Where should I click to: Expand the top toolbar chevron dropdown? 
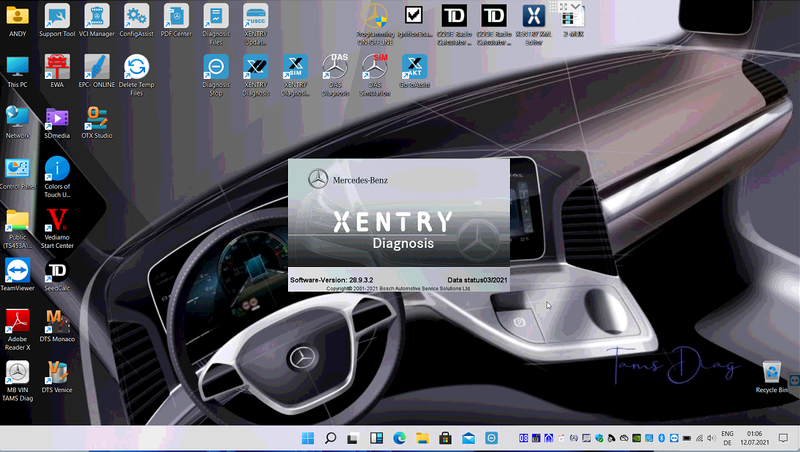[x=576, y=6]
